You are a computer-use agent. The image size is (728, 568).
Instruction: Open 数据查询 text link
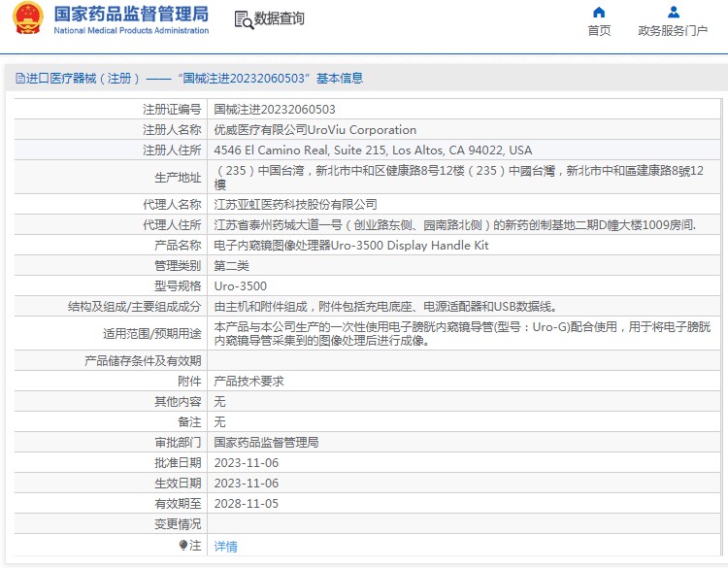click(x=279, y=18)
